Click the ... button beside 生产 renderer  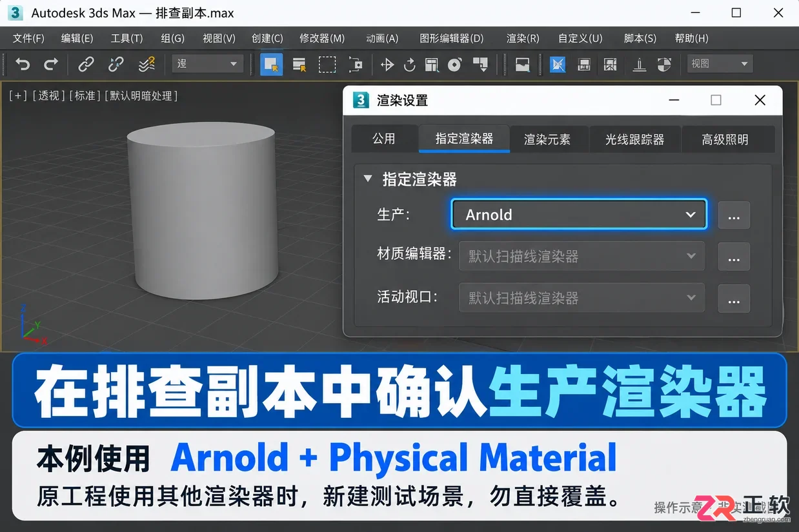point(734,215)
